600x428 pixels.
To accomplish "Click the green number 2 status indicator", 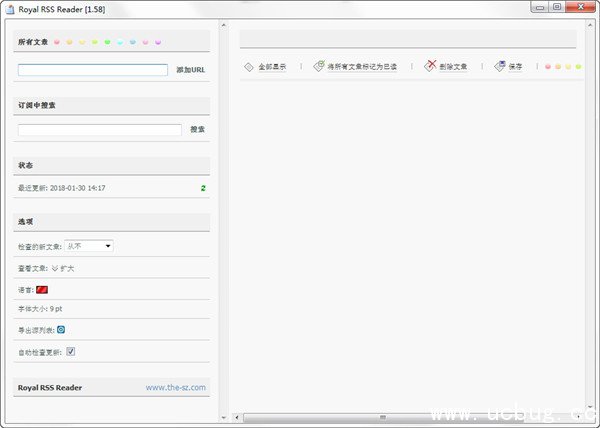I will (203, 188).
